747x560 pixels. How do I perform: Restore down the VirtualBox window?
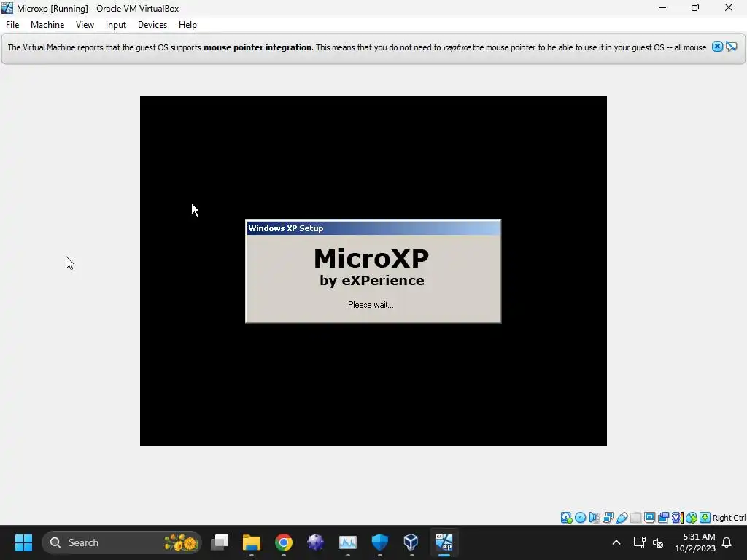point(695,8)
